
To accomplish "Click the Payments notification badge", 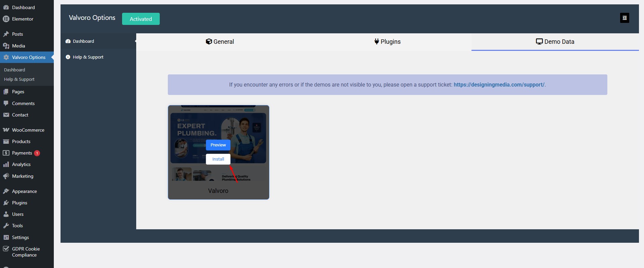I will (x=37, y=153).
